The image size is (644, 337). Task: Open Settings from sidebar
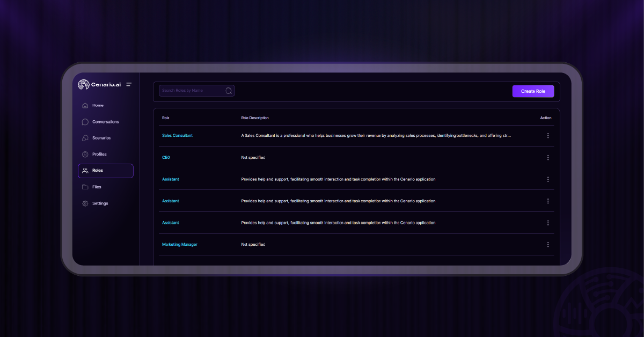(100, 203)
